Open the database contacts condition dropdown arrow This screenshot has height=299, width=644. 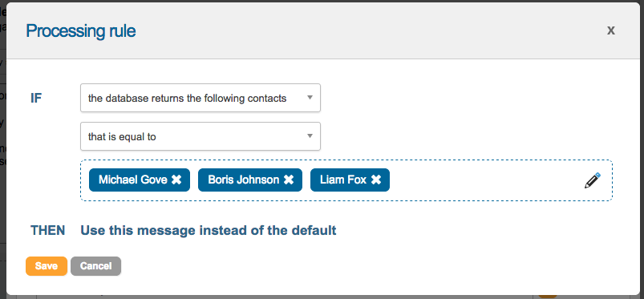[310, 98]
